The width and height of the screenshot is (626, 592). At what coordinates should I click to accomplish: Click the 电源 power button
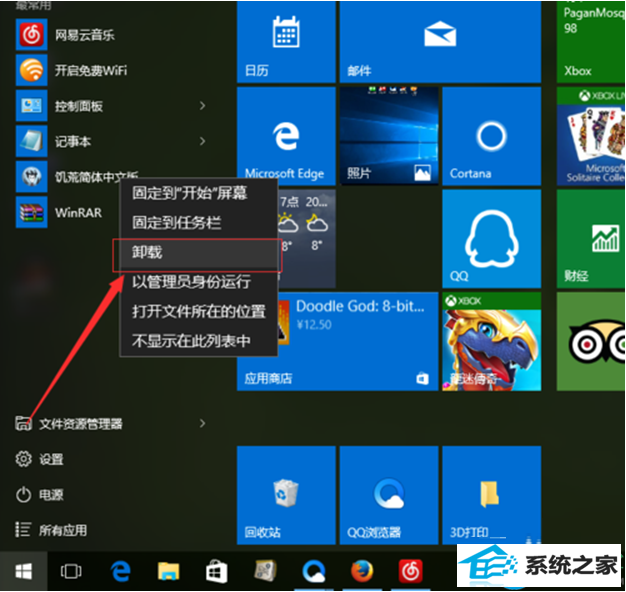coord(39,495)
